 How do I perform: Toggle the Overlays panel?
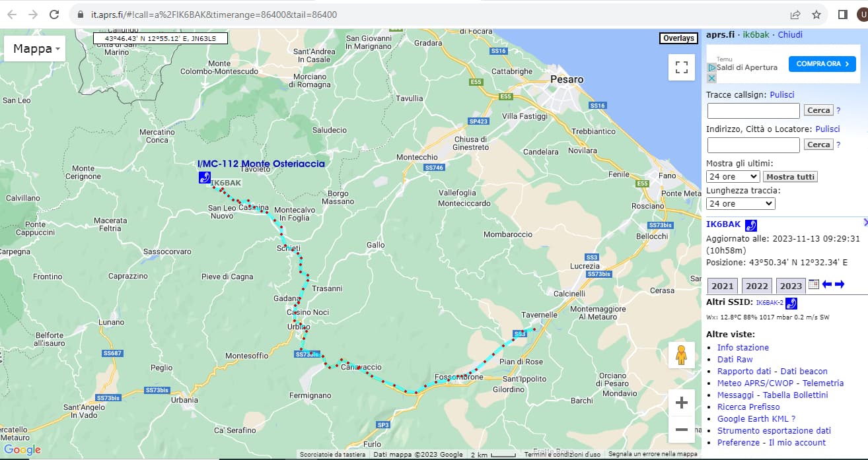[x=678, y=38]
